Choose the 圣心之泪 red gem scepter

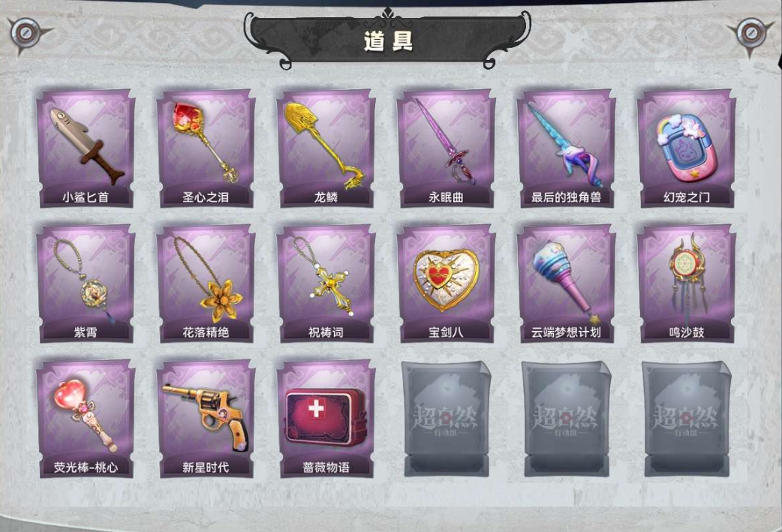206,148
